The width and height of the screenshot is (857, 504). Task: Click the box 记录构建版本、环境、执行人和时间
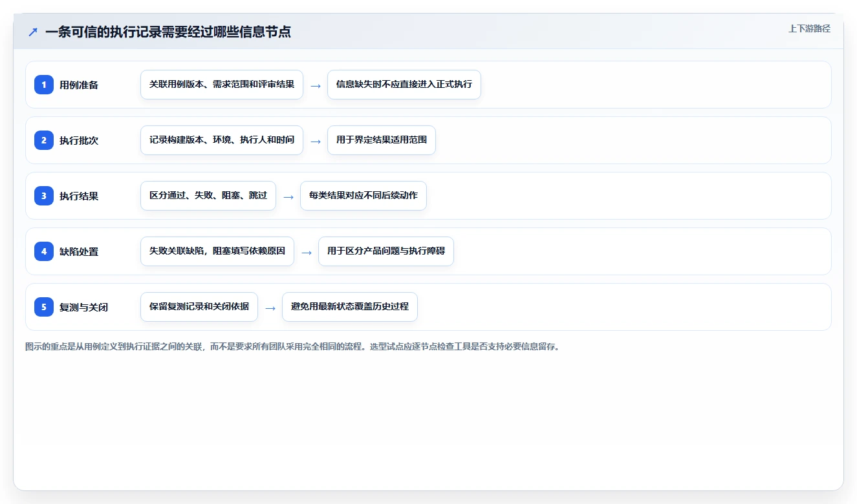(x=222, y=140)
